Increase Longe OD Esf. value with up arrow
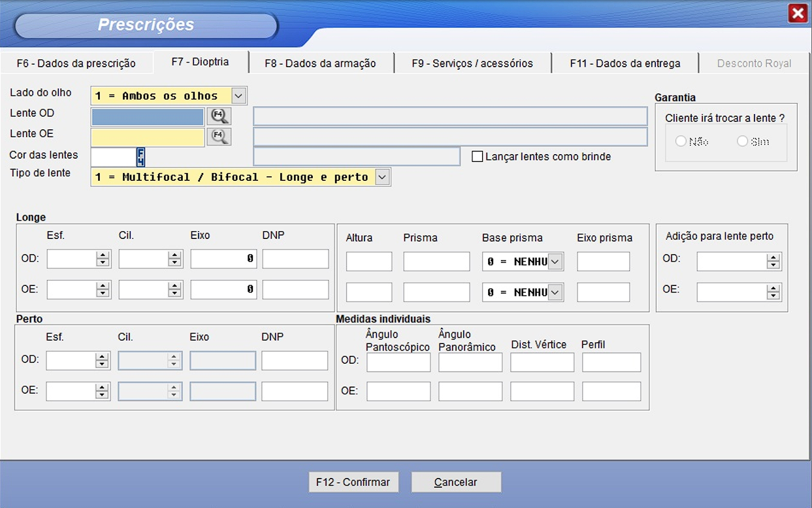The width and height of the screenshot is (812, 508). pos(103,255)
